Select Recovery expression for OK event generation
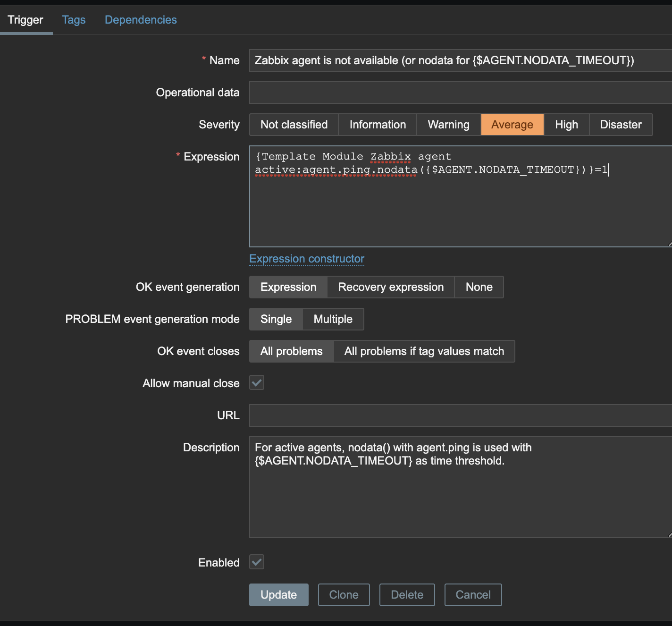 391,287
